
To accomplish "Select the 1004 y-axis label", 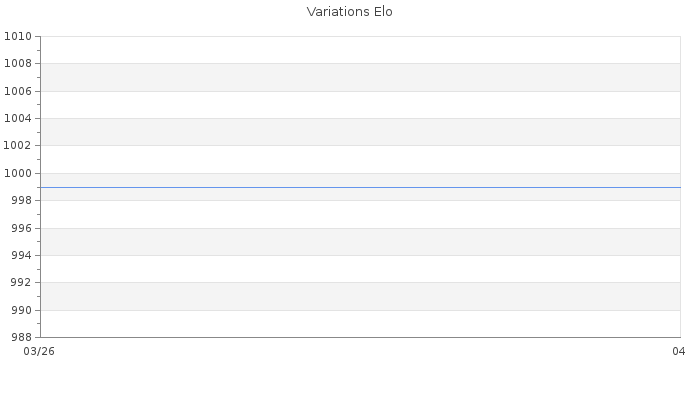I will pos(18,118).
